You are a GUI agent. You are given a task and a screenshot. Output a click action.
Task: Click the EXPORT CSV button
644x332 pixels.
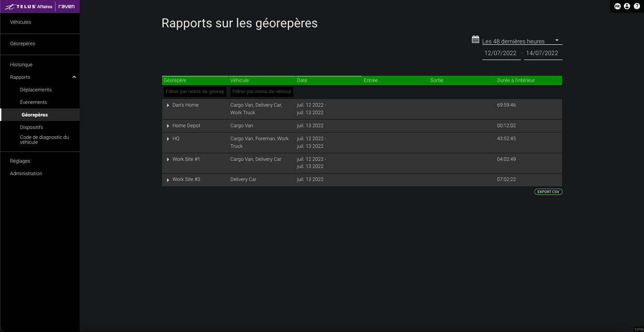tap(548, 192)
